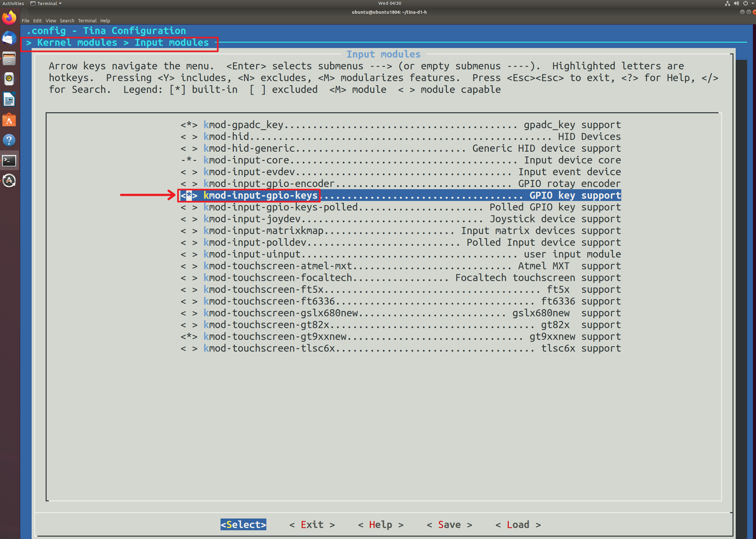756x539 pixels.
Task: Click the Select button
Action: pyautogui.click(x=243, y=525)
